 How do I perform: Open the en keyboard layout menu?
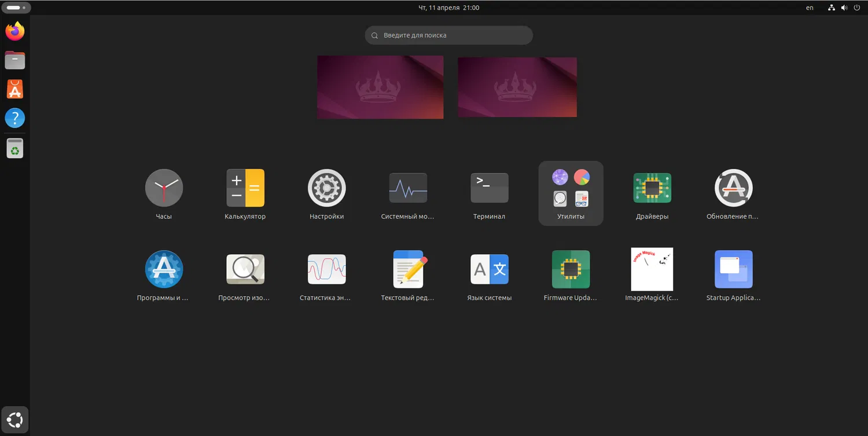[810, 8]
